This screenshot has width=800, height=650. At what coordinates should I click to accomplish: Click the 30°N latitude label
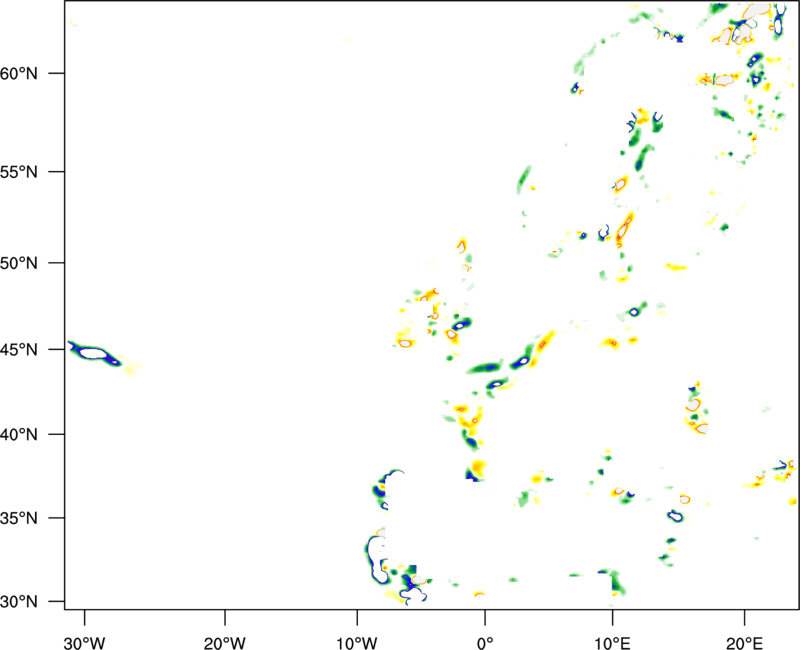19,602
